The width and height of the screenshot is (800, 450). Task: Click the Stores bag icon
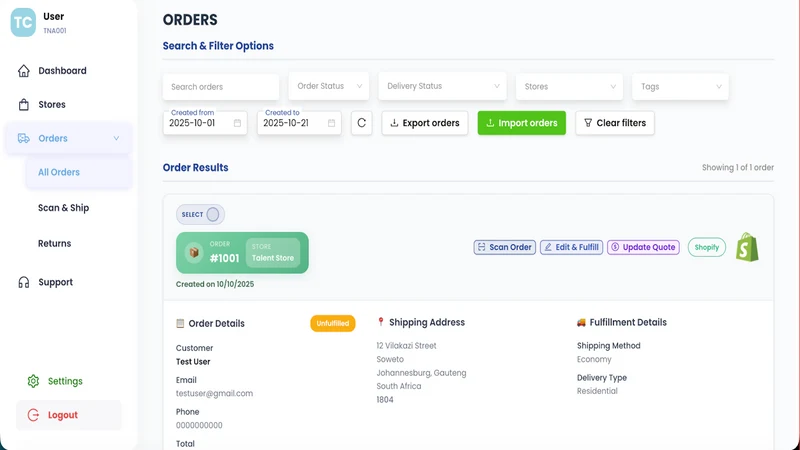click(23, 105)
